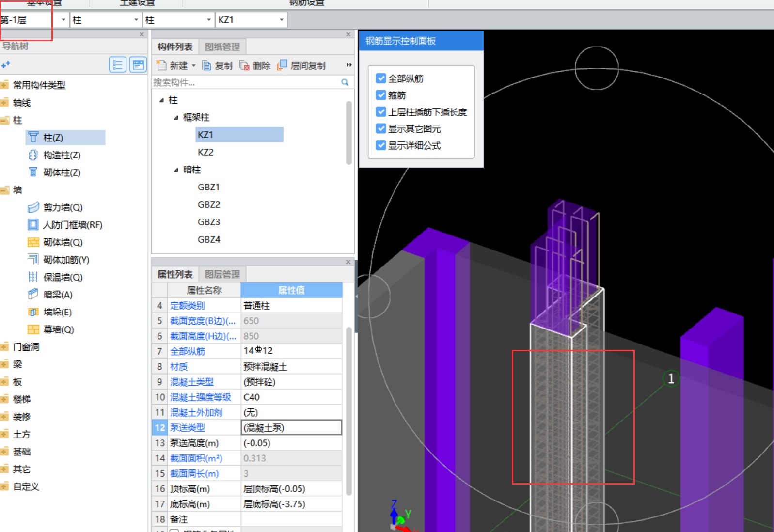774x532 pixels.
Task: Click the 层间复制 inter-floor copy icon
Action: click(x=282, y=65)
